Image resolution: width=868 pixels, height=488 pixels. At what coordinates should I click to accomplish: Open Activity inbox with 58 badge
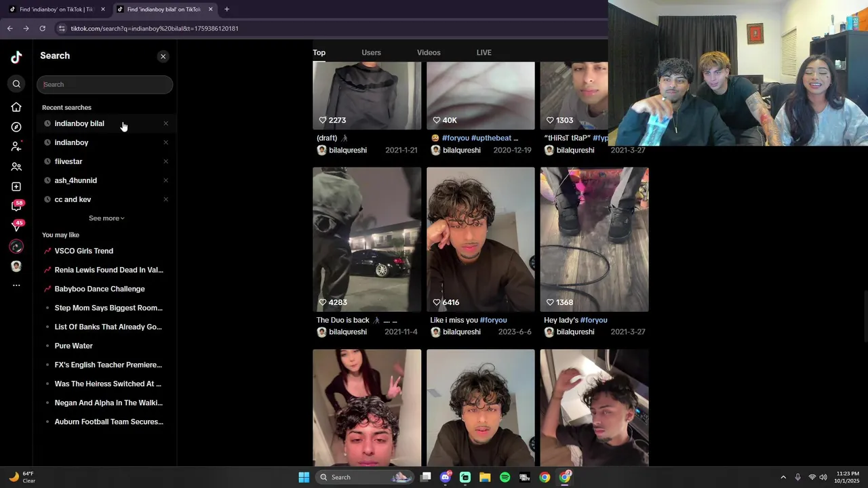pos(16,206)
